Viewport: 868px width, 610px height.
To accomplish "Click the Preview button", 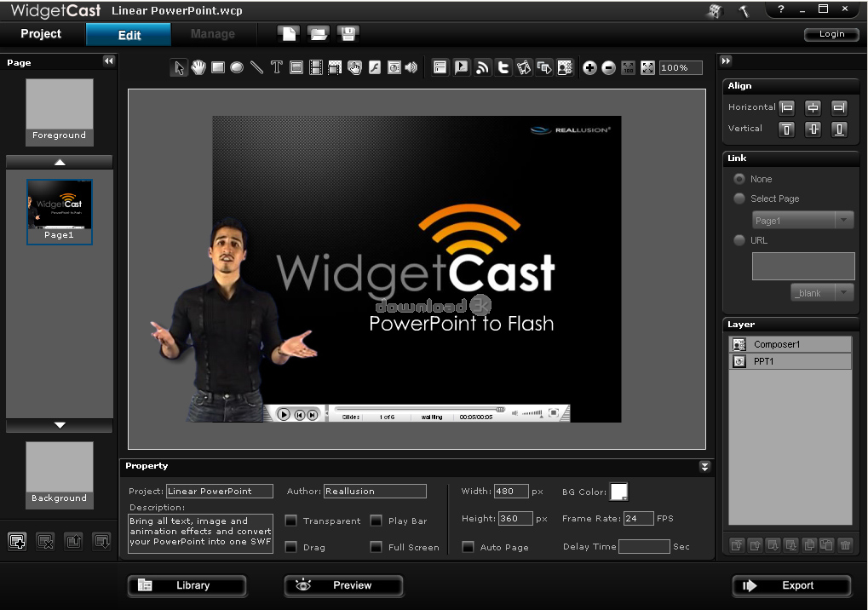I will coord(344,585).
